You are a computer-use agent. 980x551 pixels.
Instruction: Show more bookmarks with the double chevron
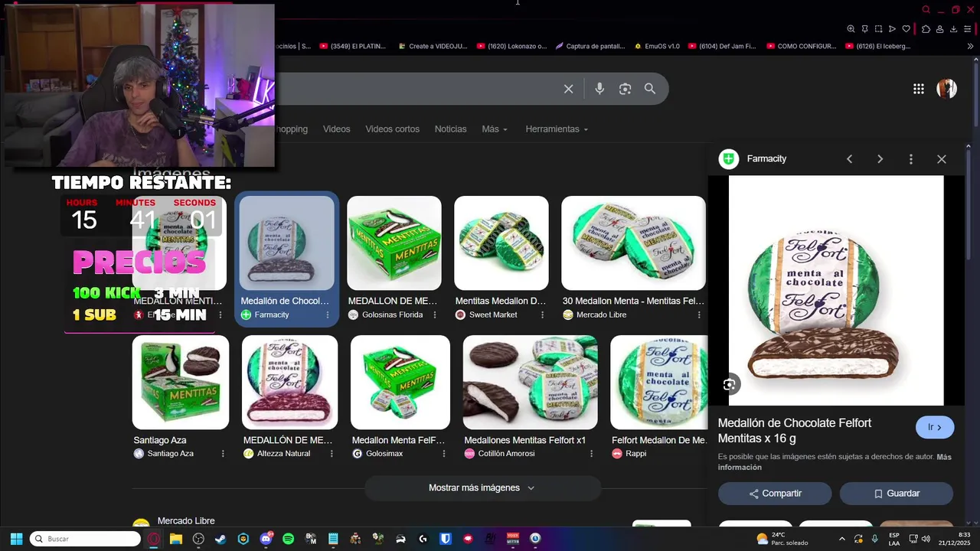970,46
